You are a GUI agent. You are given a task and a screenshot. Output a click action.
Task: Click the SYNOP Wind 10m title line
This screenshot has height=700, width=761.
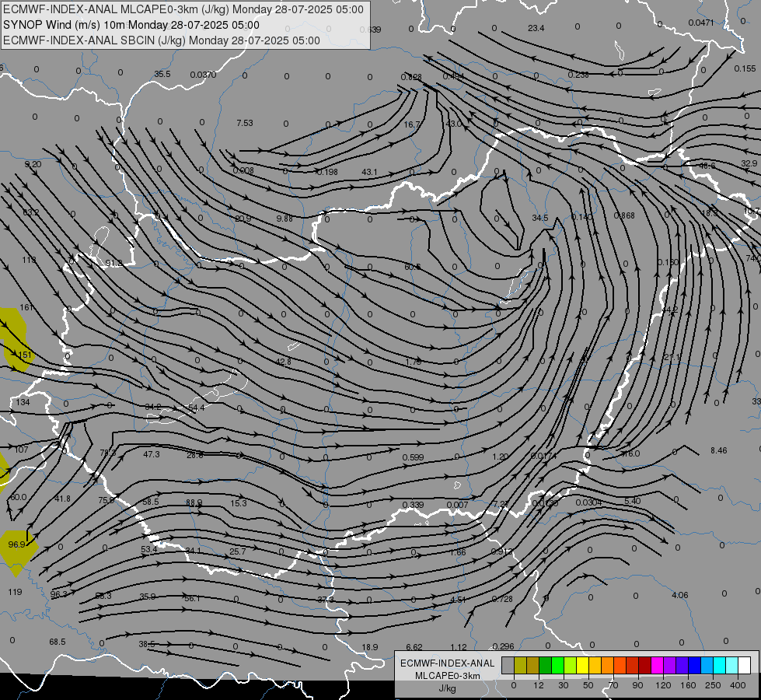point(131,25)
